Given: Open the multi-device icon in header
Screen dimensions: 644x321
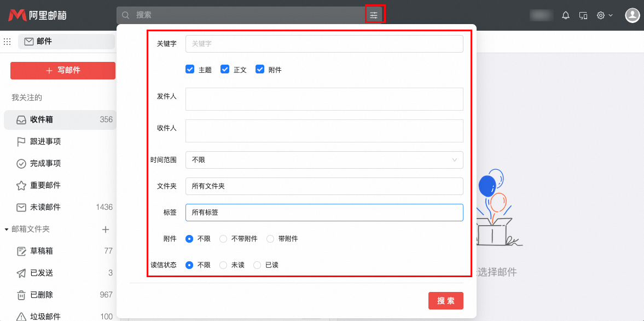Looking at the screenshot, I should 583,15.
